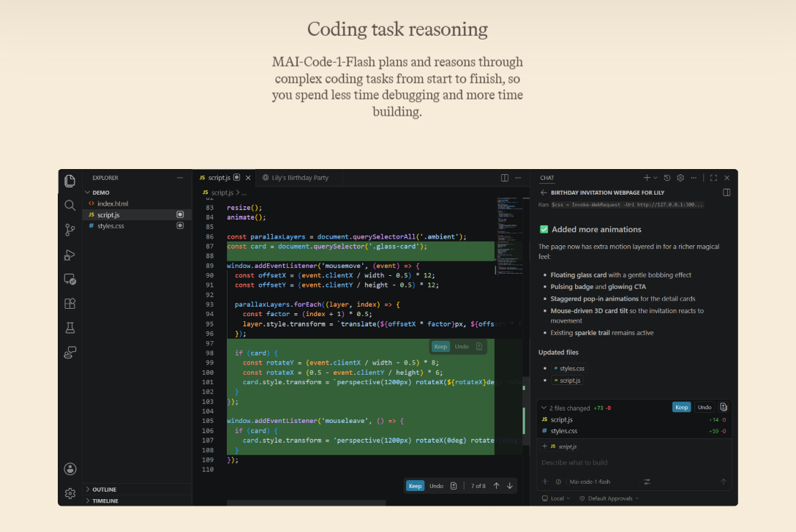Open the Explorer view in the activity bar

coord(70,181)
